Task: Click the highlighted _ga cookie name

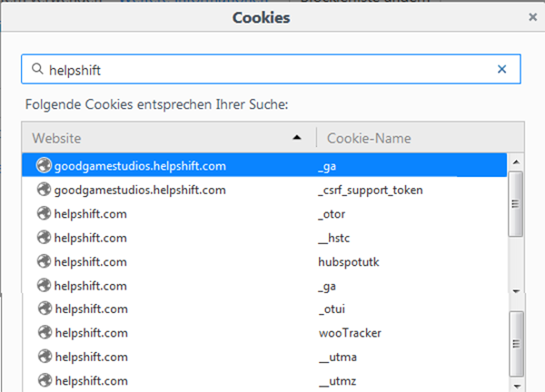Action: tap(327, 166)
